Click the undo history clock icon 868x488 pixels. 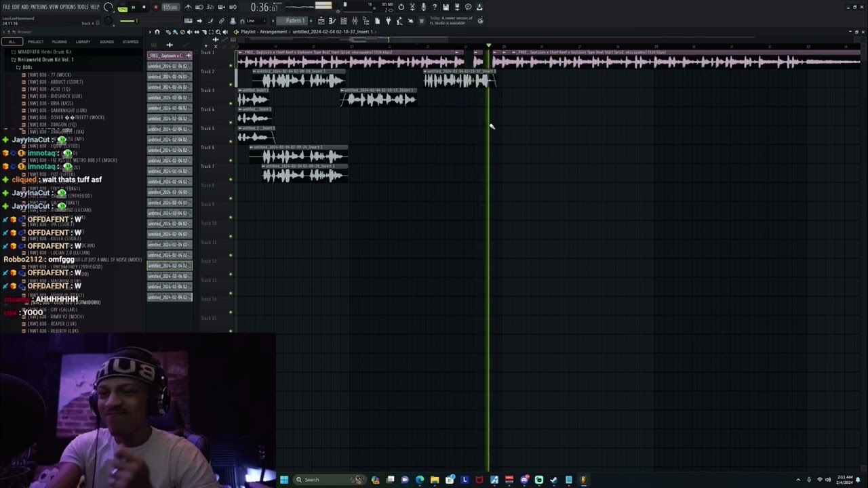click(x=401, y=7)
